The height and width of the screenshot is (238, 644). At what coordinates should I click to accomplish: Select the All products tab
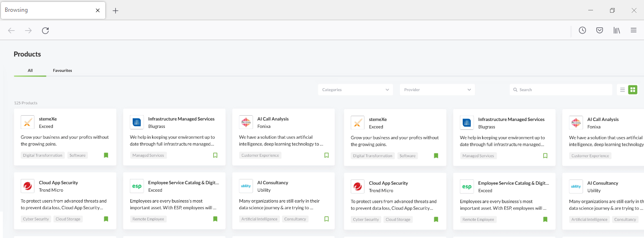click(x=30, y=70)
